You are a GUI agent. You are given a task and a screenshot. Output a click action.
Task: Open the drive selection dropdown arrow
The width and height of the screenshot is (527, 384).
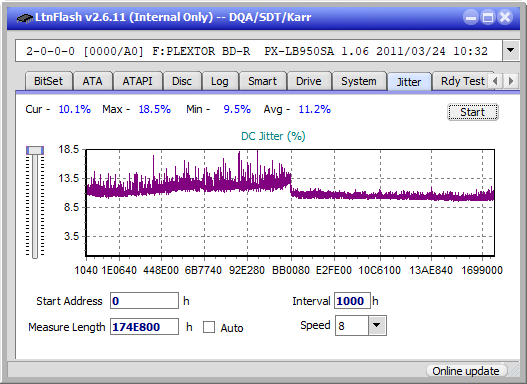tap(511, 51)
